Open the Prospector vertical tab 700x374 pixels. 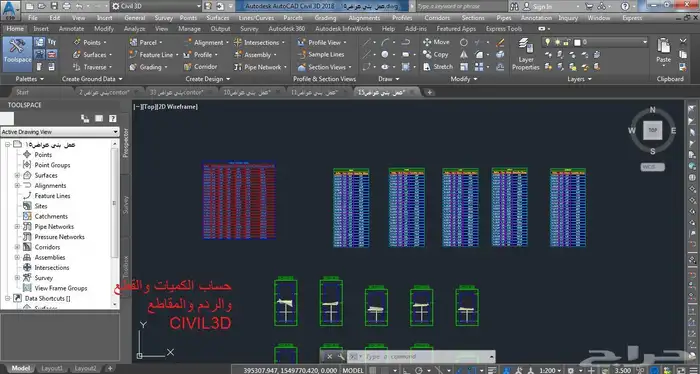pyautogui.click(x=125, y=142)
